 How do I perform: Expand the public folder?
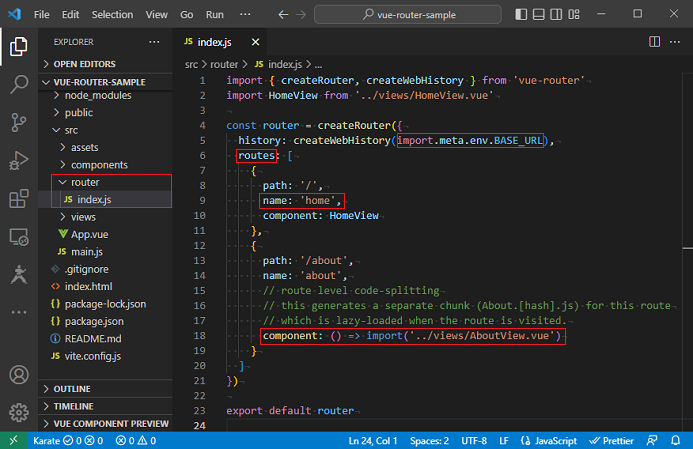(x=105, y=113)
